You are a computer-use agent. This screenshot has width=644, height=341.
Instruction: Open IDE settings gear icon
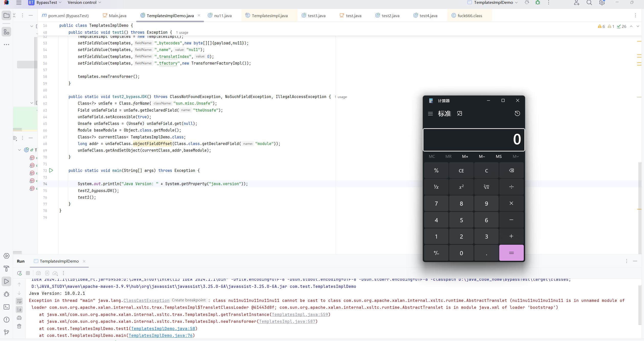click(x=602, y=3)
